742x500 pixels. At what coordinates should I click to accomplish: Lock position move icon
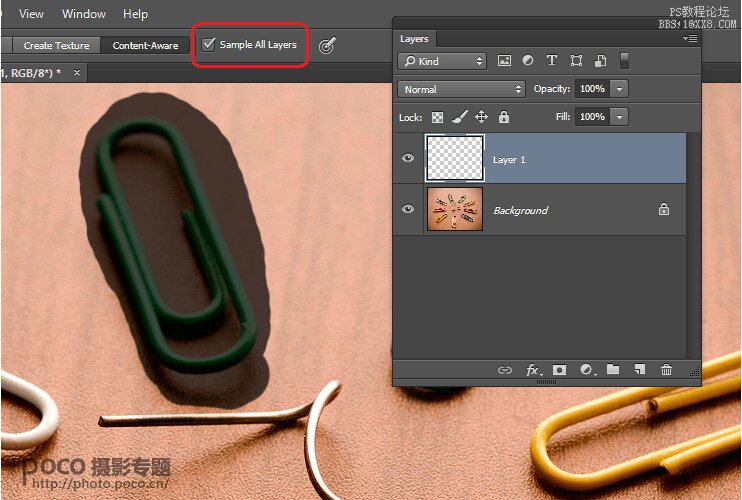click(481, 117)
